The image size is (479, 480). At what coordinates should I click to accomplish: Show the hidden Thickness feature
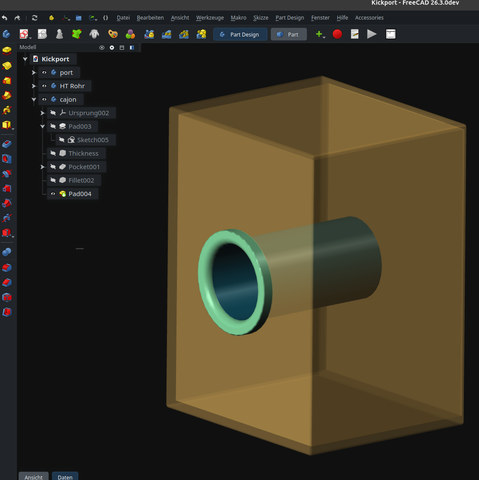[x=53, y=153]
